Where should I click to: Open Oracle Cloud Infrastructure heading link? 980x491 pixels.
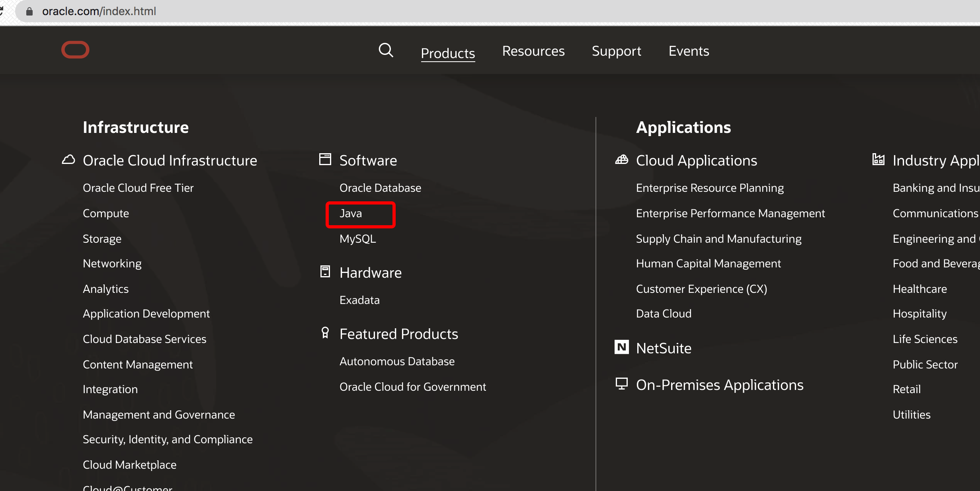[170, 160]
